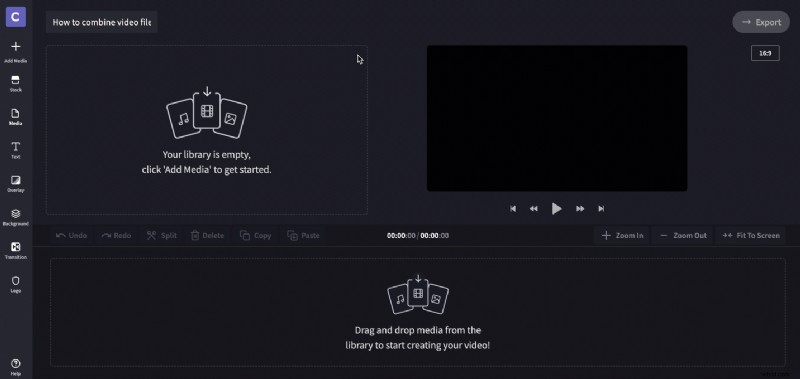Rewind the video preview
This screenshot has width=800, height=379.
coord(533,209)
